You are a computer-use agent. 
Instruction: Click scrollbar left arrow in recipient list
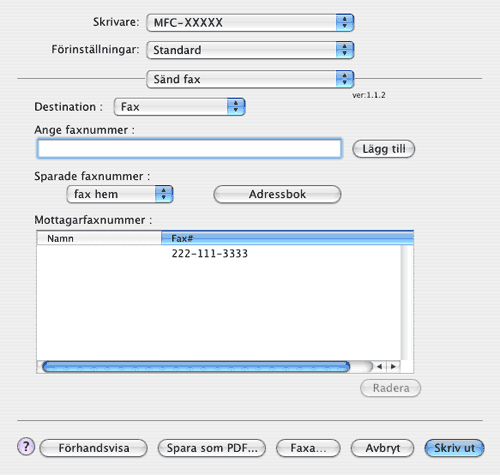[x=379, y=366]
